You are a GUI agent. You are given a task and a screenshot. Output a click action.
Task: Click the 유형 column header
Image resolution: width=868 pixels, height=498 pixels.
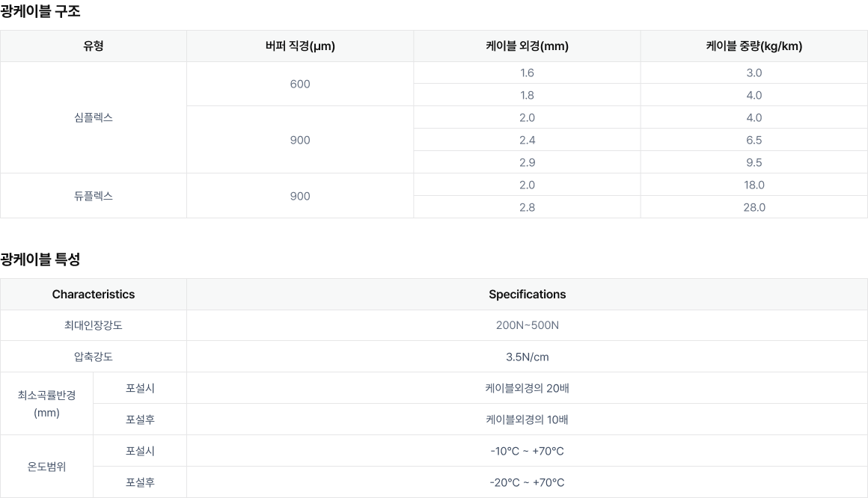(93, 46)
